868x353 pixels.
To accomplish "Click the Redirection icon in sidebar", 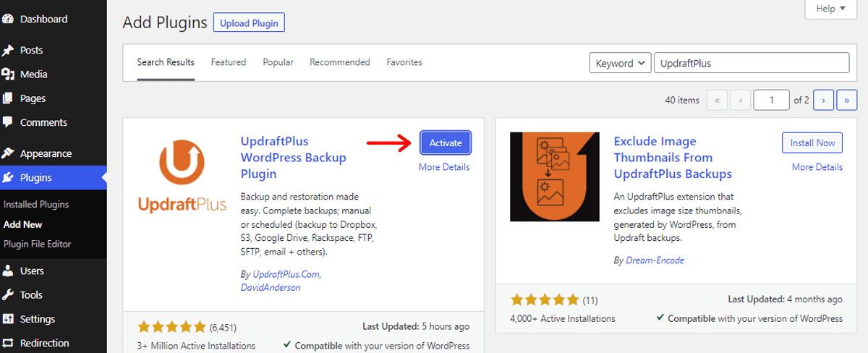I will click(x=8, y=343).
